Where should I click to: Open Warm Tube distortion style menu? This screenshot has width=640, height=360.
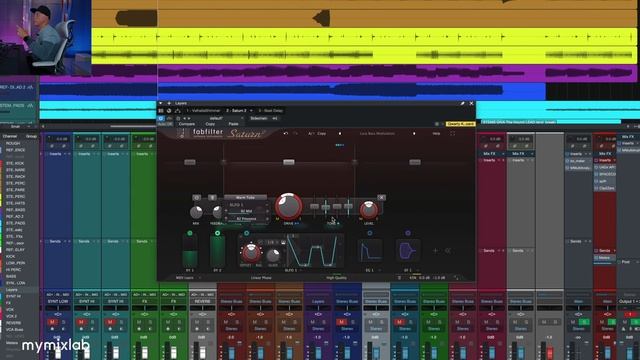(x=245, y=198)
